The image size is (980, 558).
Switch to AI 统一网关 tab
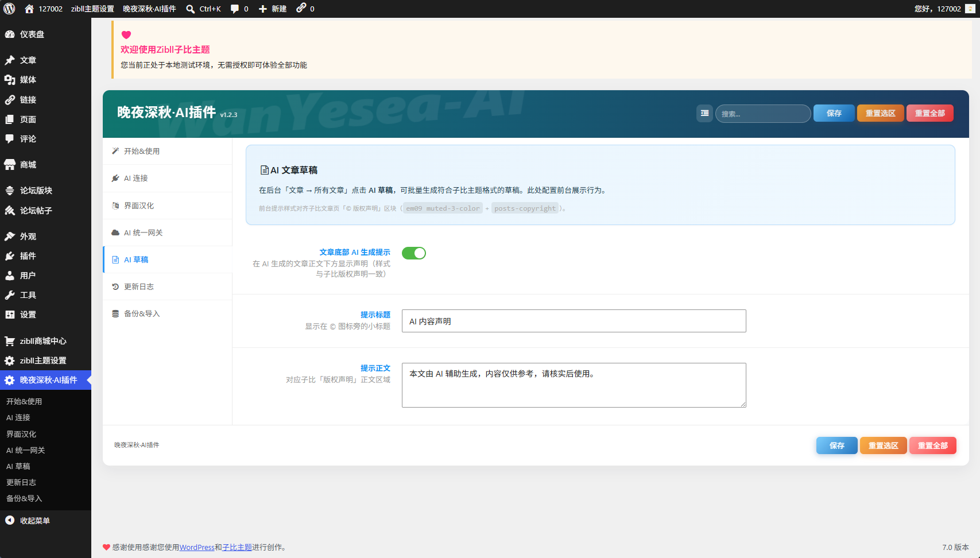(x=168, y=232)
